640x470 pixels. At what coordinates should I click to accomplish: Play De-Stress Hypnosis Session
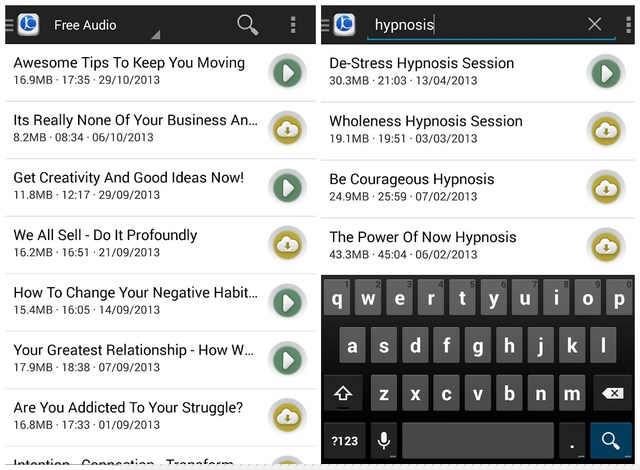606,73
